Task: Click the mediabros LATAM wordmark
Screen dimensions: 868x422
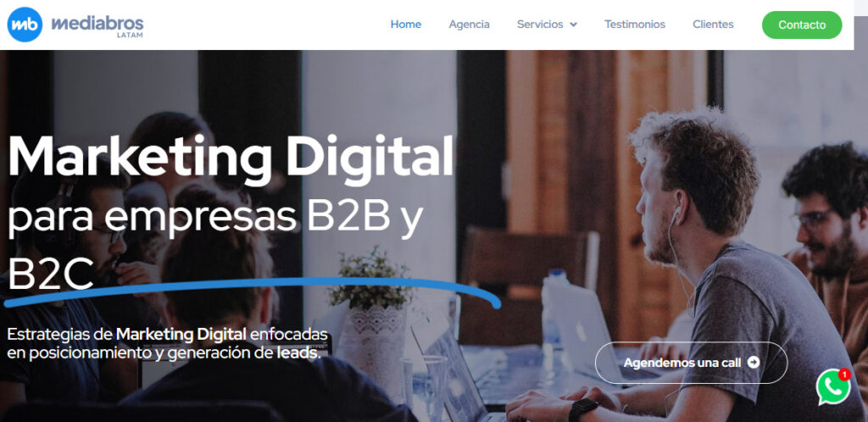Action: pyautogui.click(x=97, y=25)
